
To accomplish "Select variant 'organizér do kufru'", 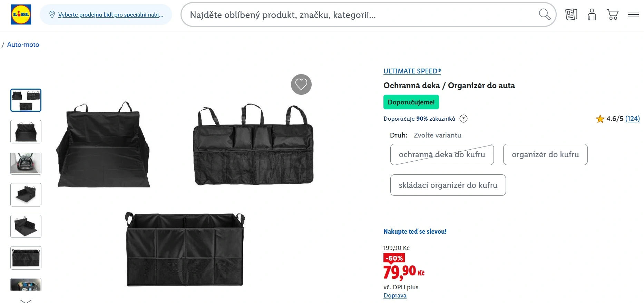I will (545, 154).
